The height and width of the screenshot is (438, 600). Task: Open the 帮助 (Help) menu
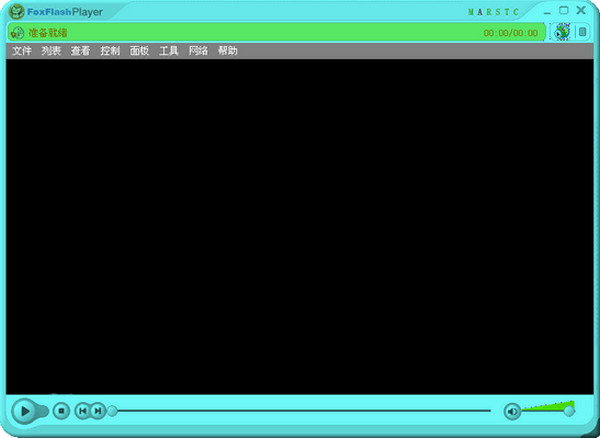[228, 51]
